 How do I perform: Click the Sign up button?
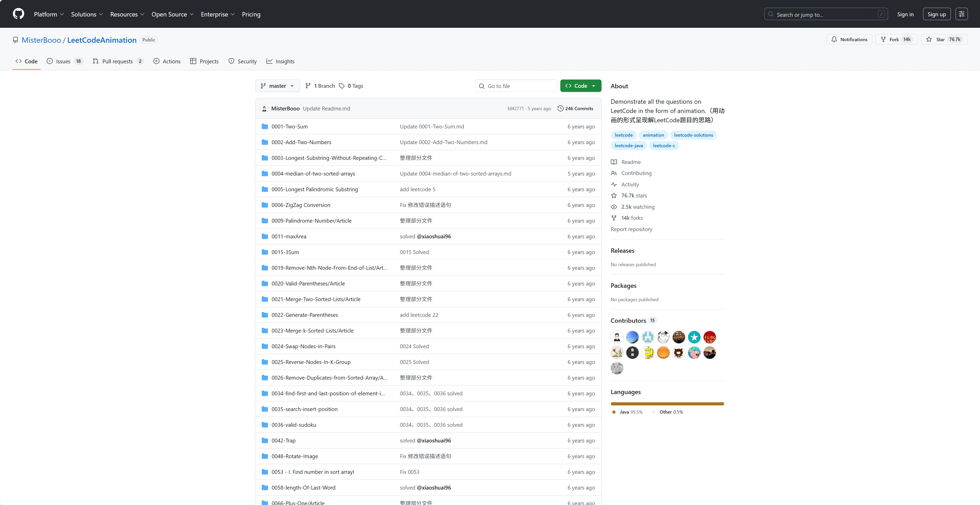pyautogui.click(x=937, y=14)
